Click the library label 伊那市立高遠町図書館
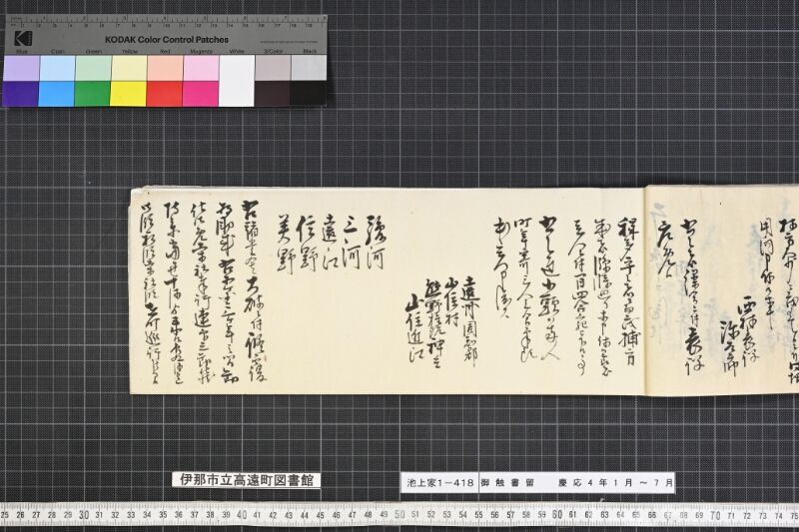This screenshot has height=532, width=799. 247,480
